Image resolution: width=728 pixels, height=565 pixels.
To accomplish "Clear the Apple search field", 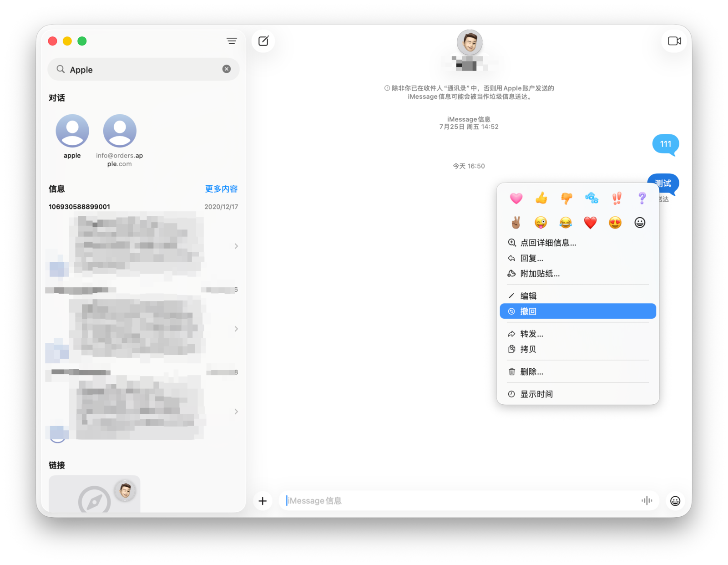I will click(226, 69).
